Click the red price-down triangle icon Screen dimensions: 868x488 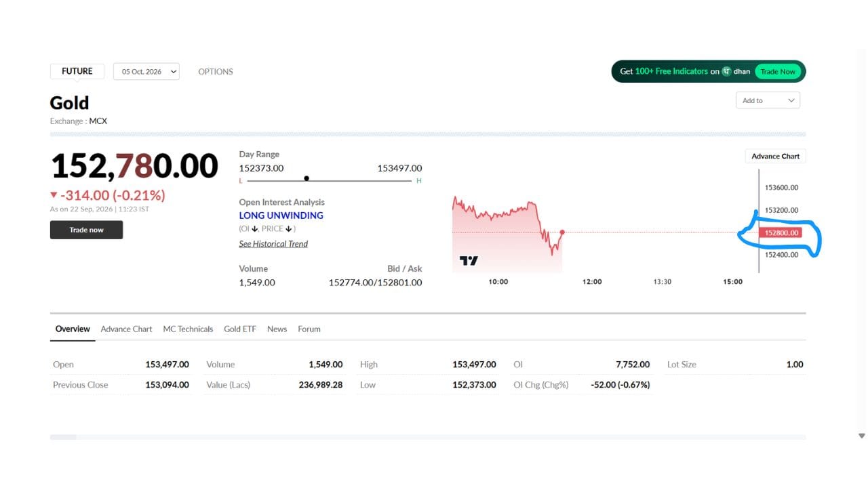[54, 195]
